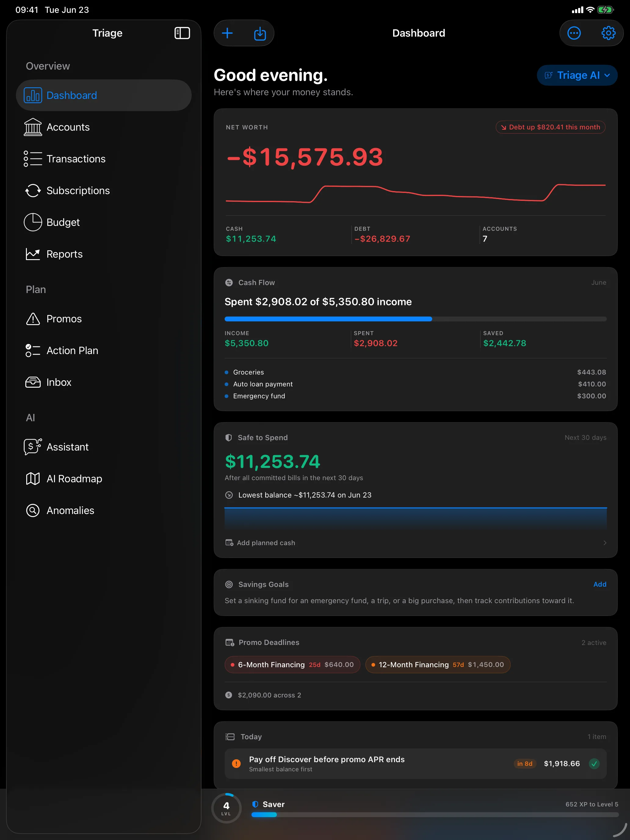Image resolution: width=630 pixels, height=840 pixels.
Task: Open the 6-Month Financing promo chip
Action: point(292,664)
